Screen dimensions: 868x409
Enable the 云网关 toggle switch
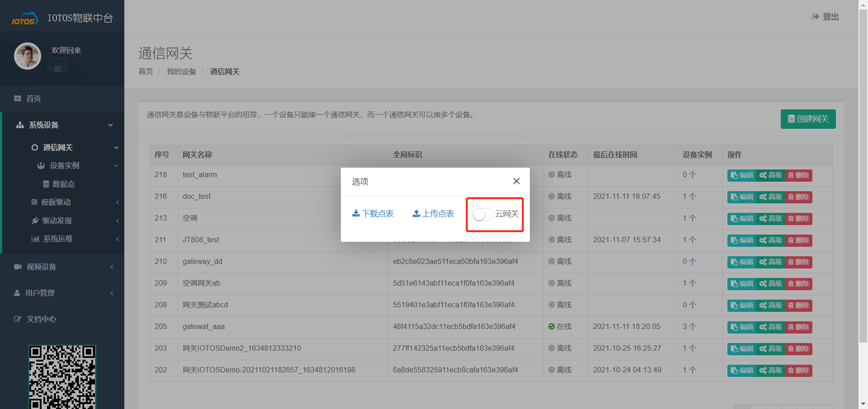click(x=481, y=215)
